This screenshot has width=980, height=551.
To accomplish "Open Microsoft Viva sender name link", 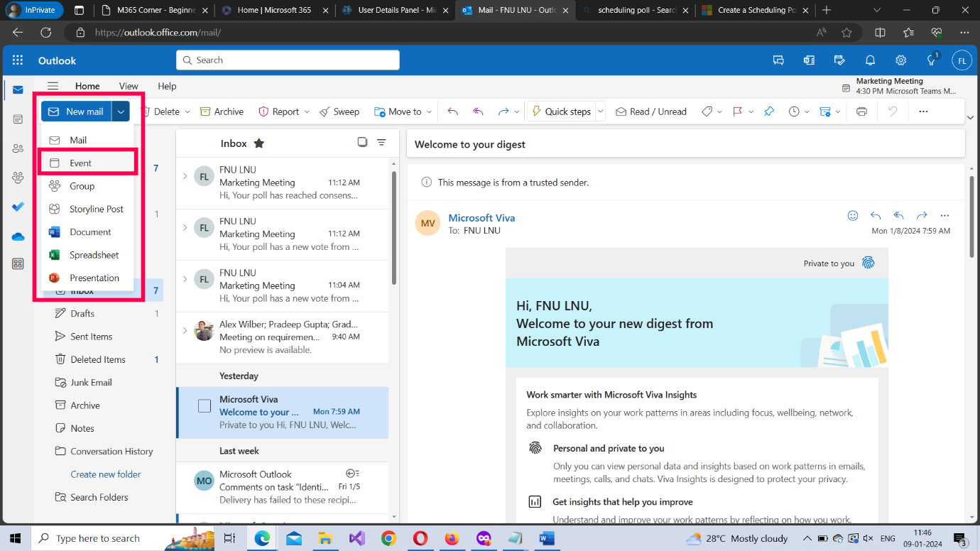I will 481,218.
